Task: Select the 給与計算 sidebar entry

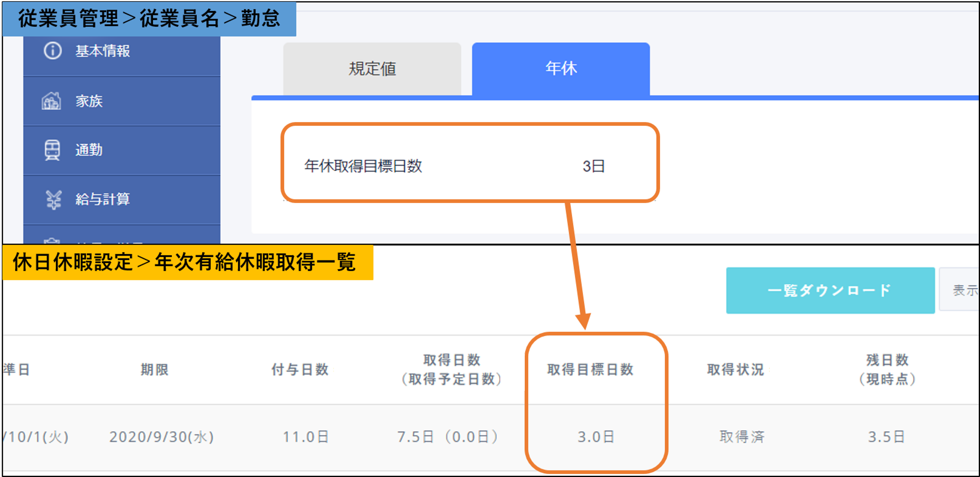Action: (103, 199)
